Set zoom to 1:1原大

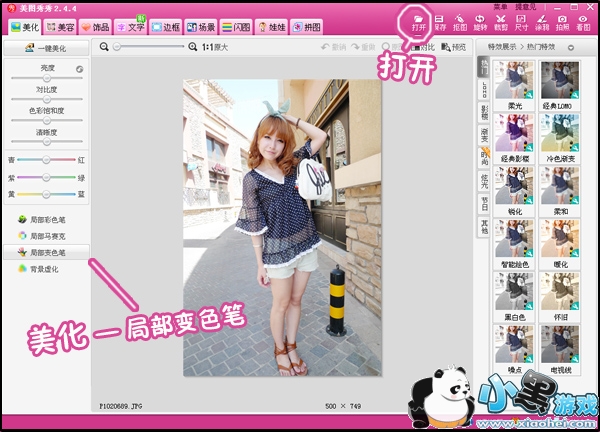[x=215, y=47]
